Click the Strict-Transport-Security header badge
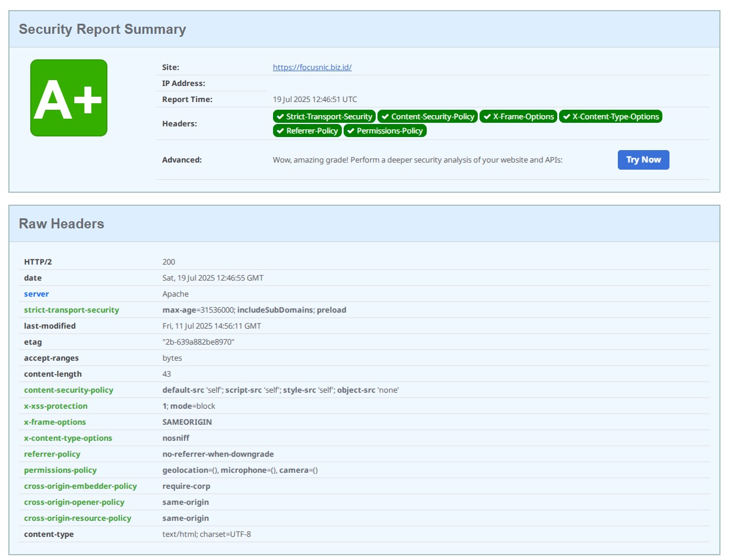 tap(324, 117)
